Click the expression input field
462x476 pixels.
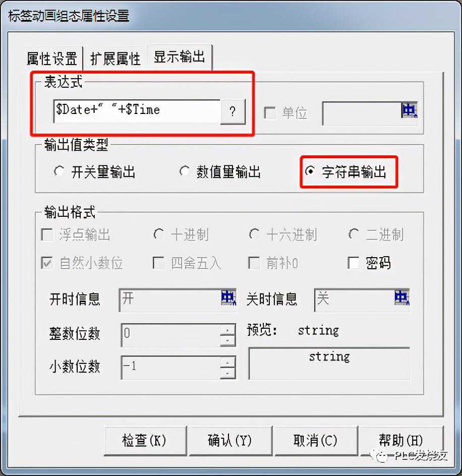pos(137,111)
